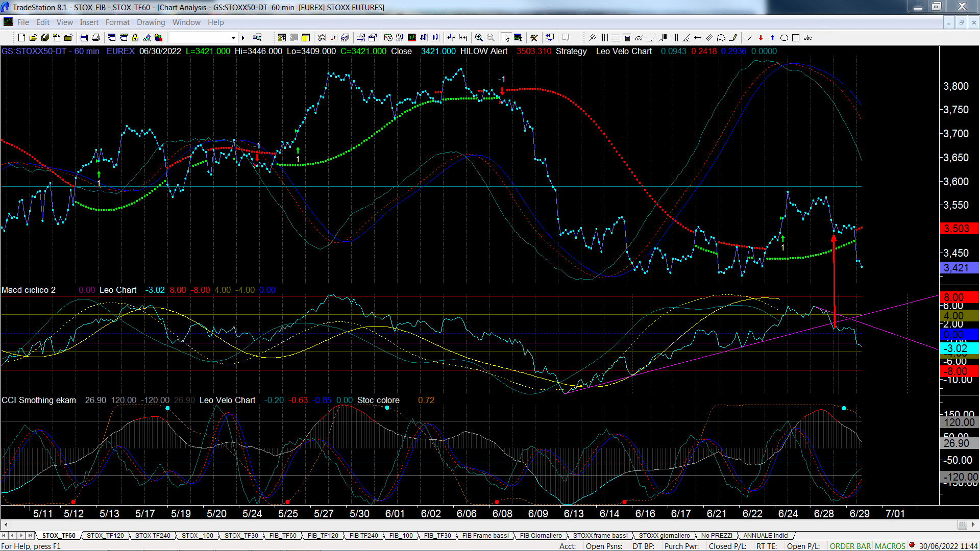Select the parallel lines channel tool

pyautogui.click(x=709, y=38)
